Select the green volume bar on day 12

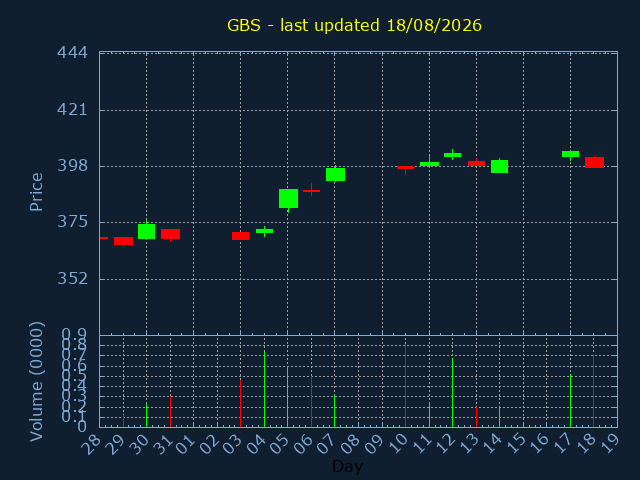coord(452,393)
